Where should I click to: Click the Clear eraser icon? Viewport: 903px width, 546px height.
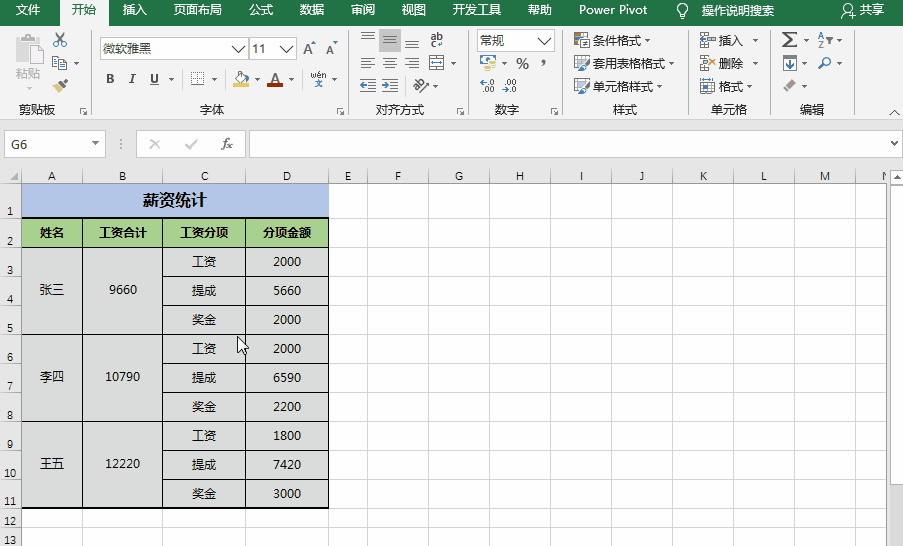coord(790,86)
